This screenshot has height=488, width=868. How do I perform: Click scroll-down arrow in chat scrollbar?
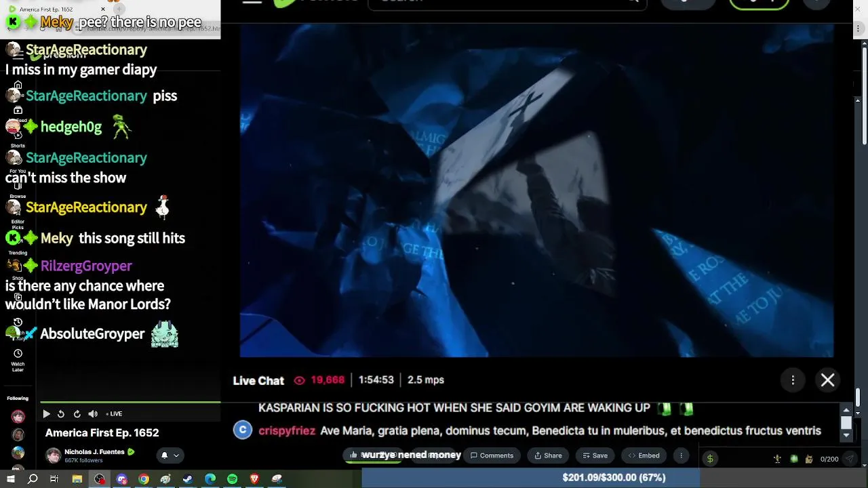click(846, 435)
